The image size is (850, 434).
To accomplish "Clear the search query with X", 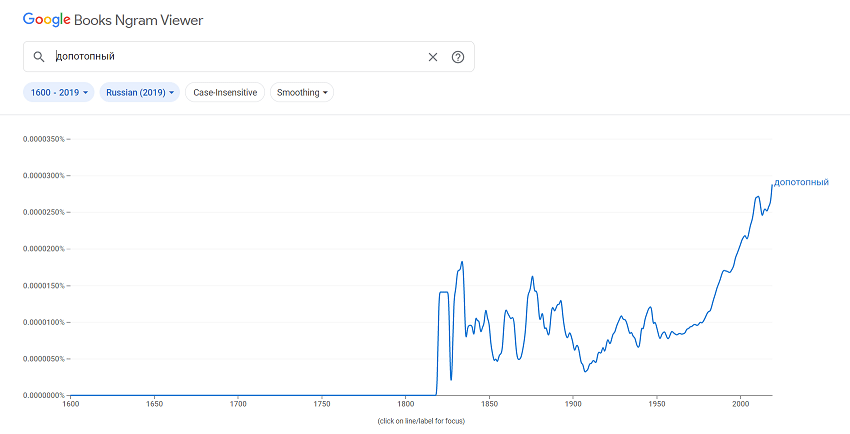I will [x=433, y=57].
